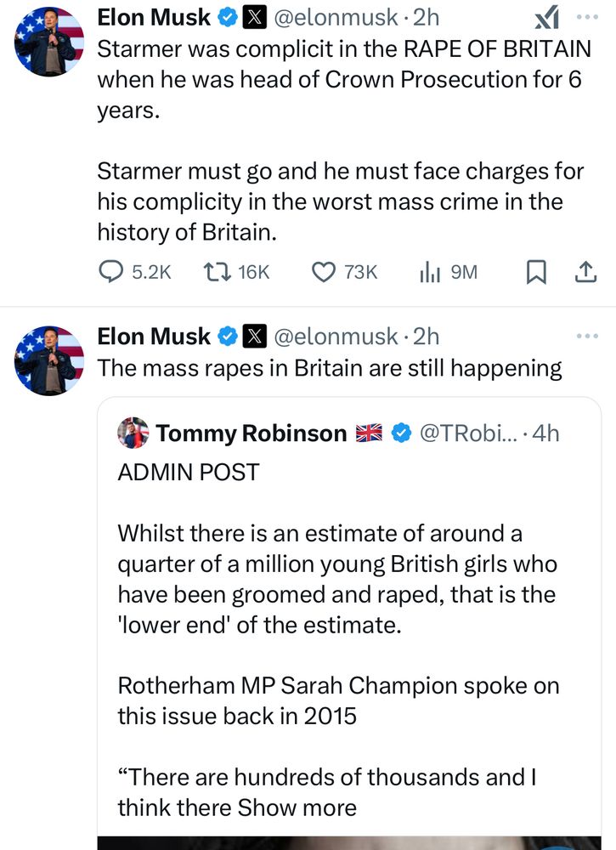The height and width of the screenshot is (850, 616).
Task: Click the X affiliation badge on first post
Action: point(255,17)
